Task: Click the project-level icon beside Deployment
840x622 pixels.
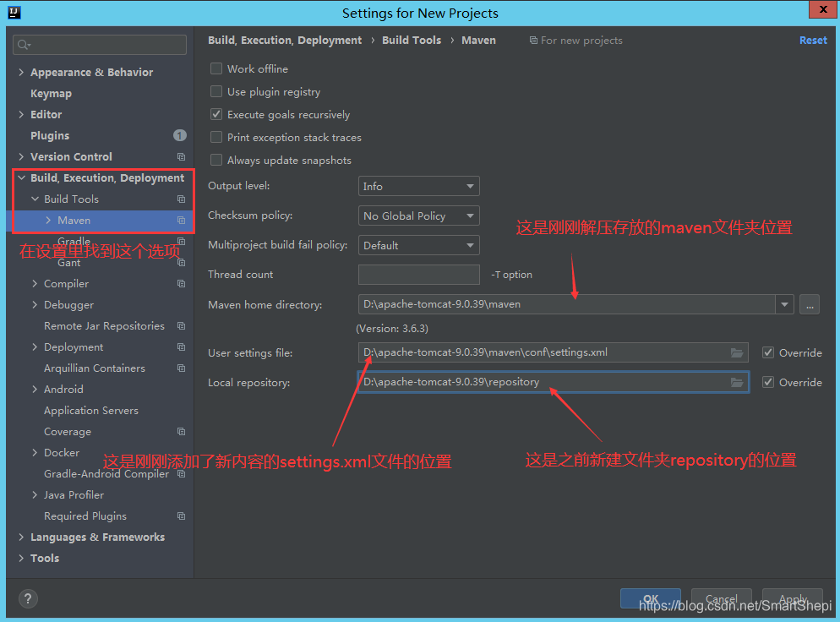Action: click(x=181, y=347)
